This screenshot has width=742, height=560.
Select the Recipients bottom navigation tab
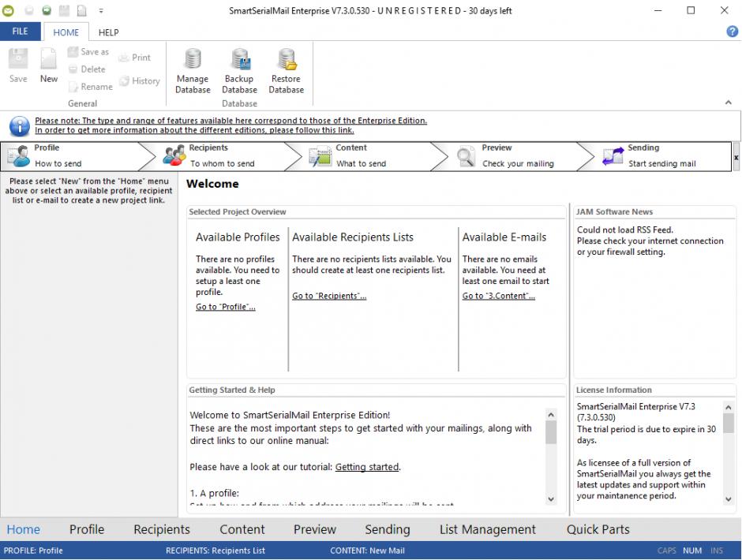tap(162, 530)
